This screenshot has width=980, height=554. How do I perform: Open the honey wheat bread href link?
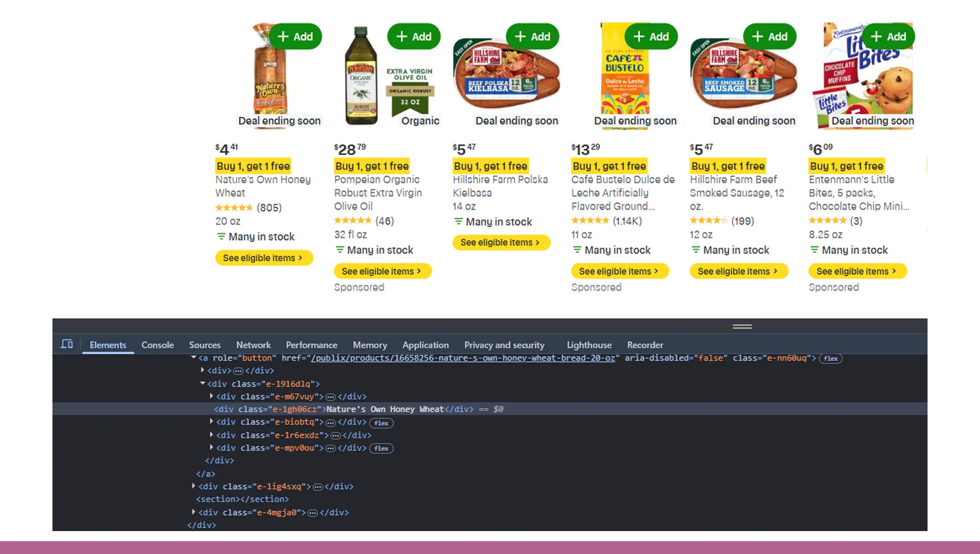tap(462, 358)
